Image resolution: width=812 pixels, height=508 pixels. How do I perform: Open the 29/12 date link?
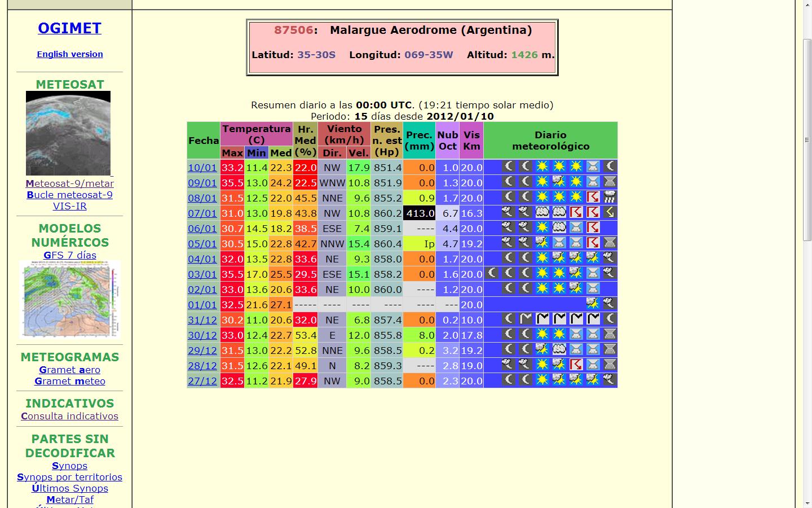(x=202, y=351)
